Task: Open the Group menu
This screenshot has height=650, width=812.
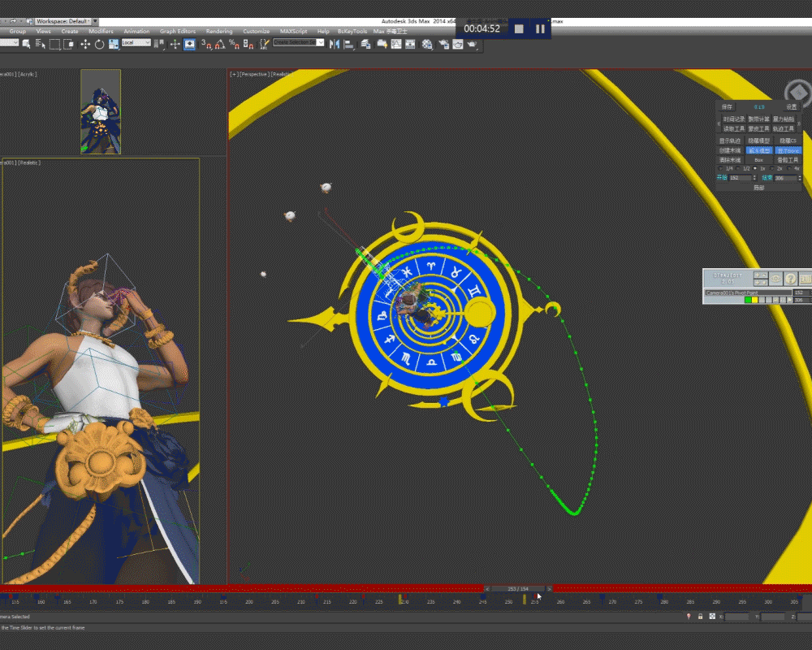Action: pos(18,31)
